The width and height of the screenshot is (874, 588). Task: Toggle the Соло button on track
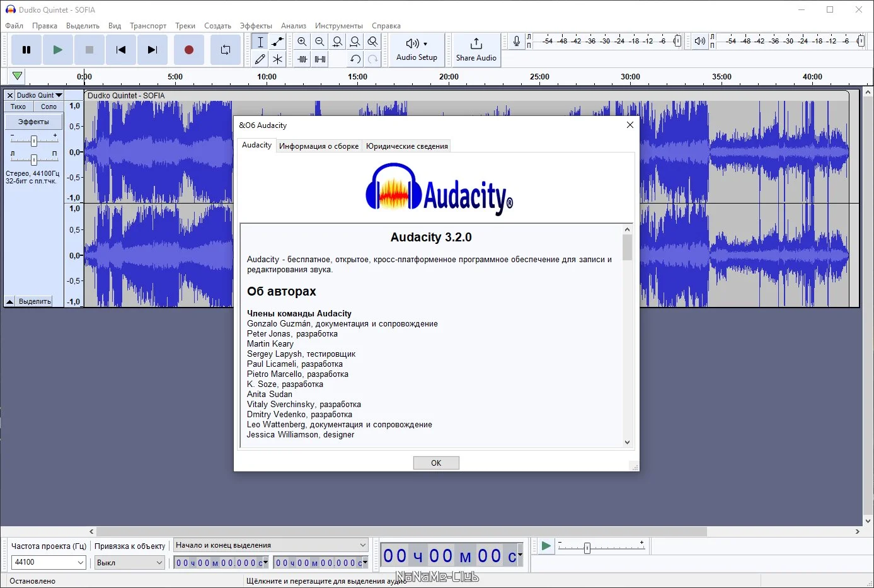49,107
